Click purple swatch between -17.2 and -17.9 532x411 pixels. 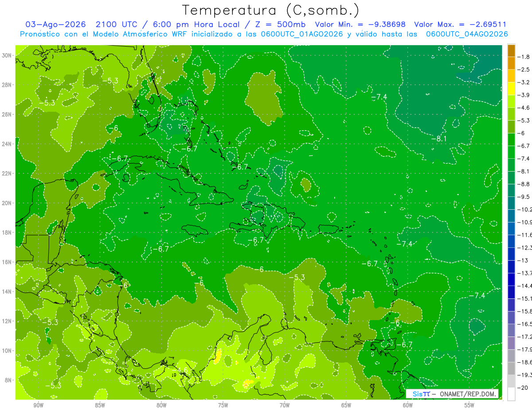511,343
